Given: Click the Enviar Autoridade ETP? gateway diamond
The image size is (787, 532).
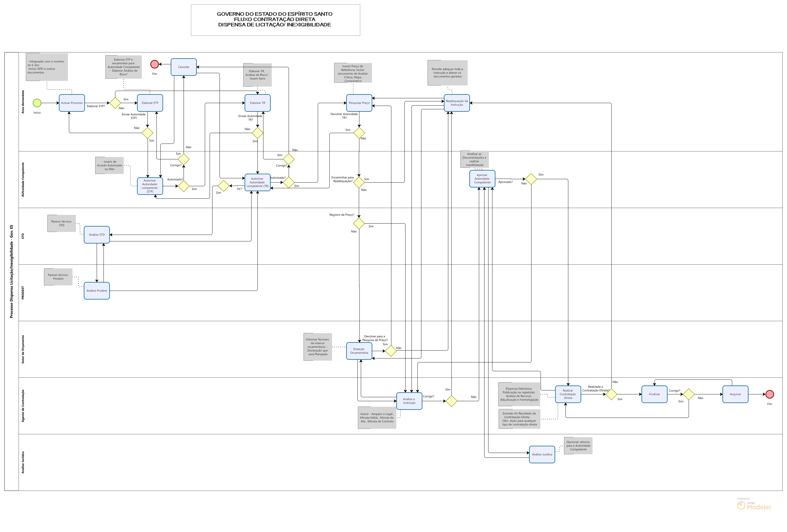Looking at the screenshot, I should [147, 133].
